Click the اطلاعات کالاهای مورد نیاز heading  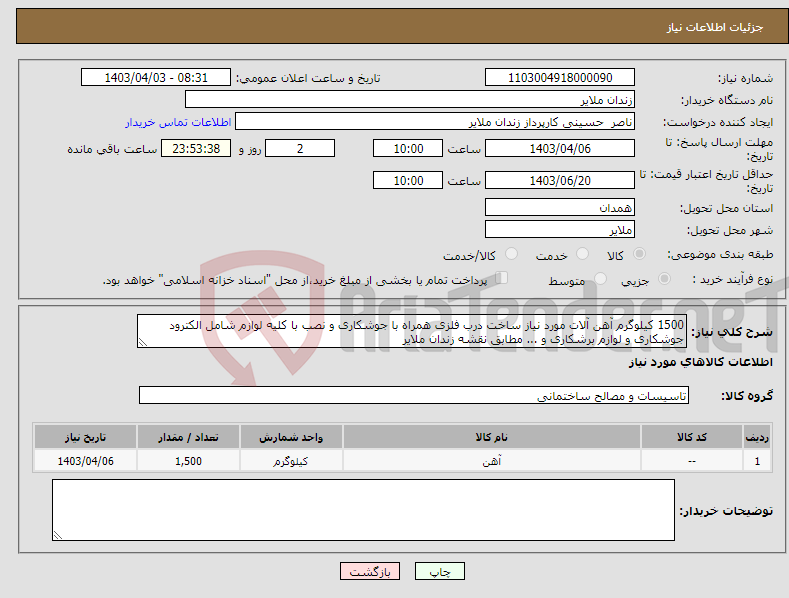click(x=700, y=362)
